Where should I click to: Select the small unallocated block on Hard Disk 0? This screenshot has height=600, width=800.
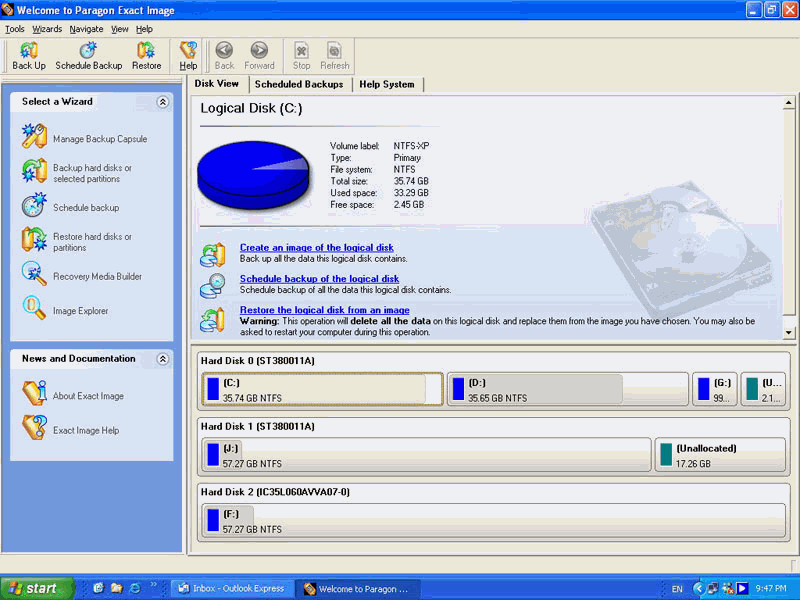click(763, 389)
